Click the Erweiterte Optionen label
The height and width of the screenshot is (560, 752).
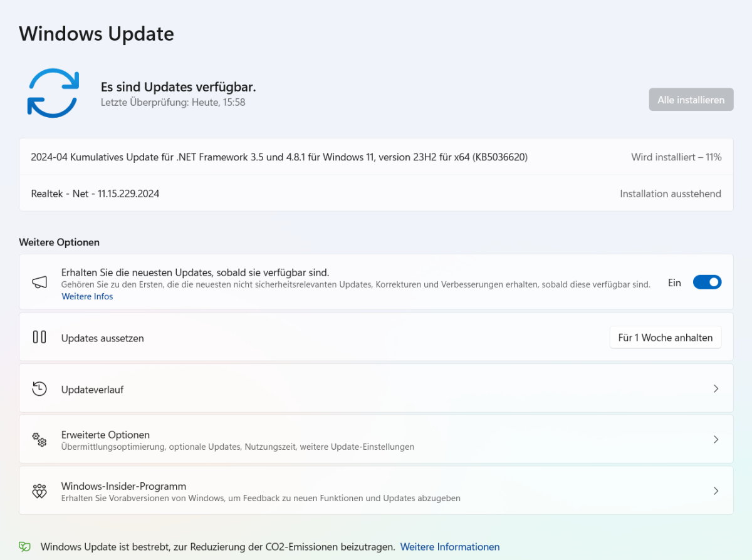point(105,435)
